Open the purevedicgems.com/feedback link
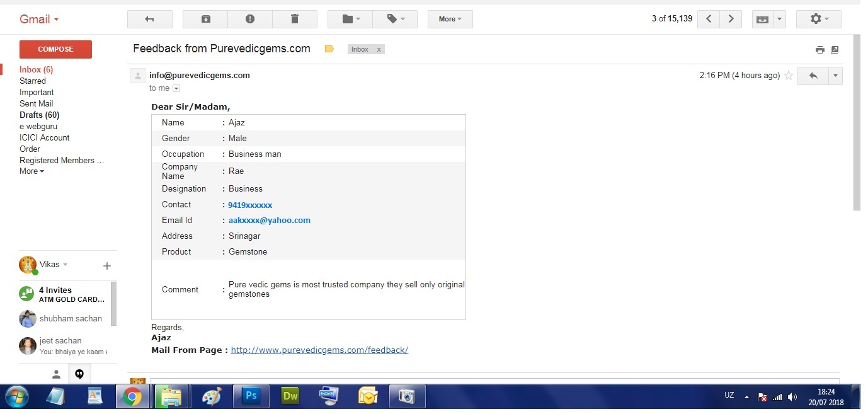Screen dimensions: 868x414 pos(319,350)
